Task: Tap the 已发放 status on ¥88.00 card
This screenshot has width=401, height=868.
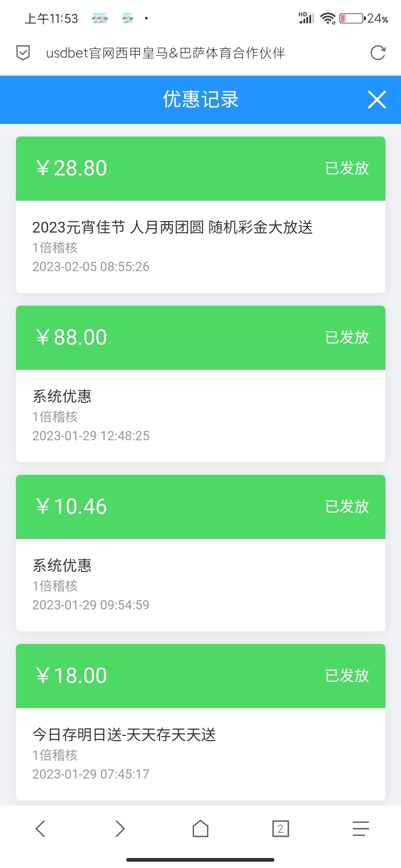Action: coord(347,338)
